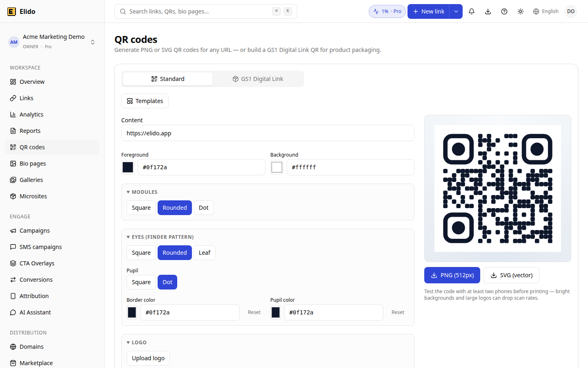
Task: Open the notifications bell icon
Action: [x=472, y=11]
